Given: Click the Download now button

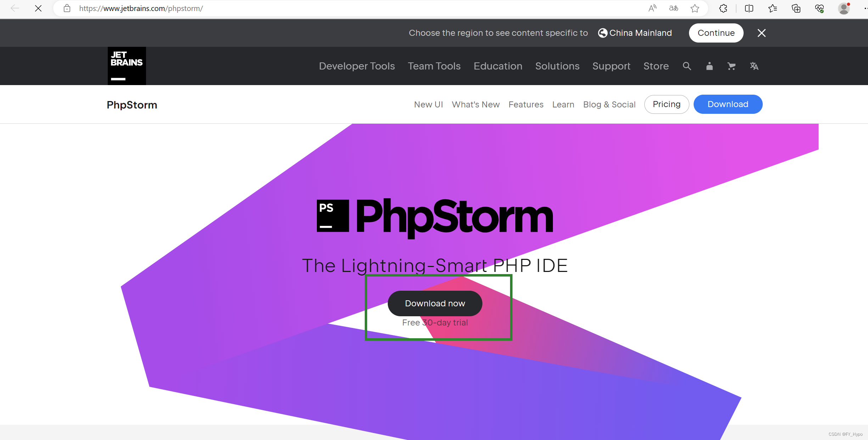Looking at the screenshot, I should pos(435,303).
